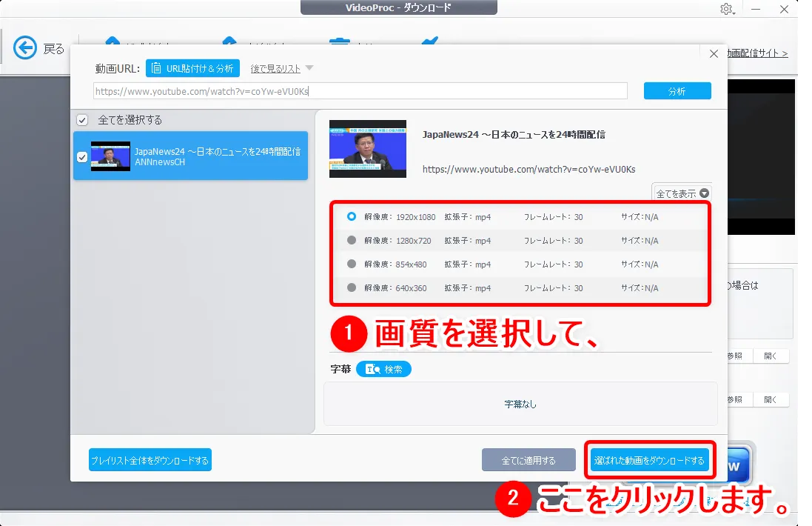Click the URL貼付け＆分析 button
Viewport: 812px width, 526px height.
pos(192,68)
